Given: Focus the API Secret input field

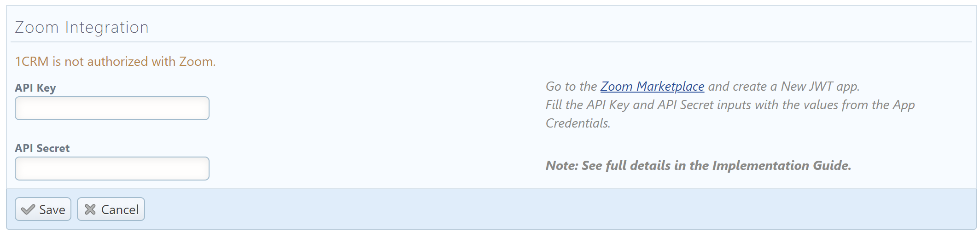Looking at the screenshot, I should coord(112,169).
